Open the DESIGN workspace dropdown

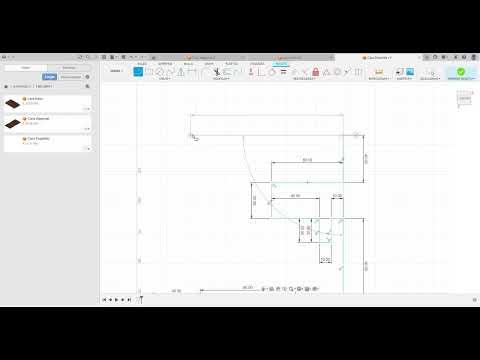tap(116, 71)
